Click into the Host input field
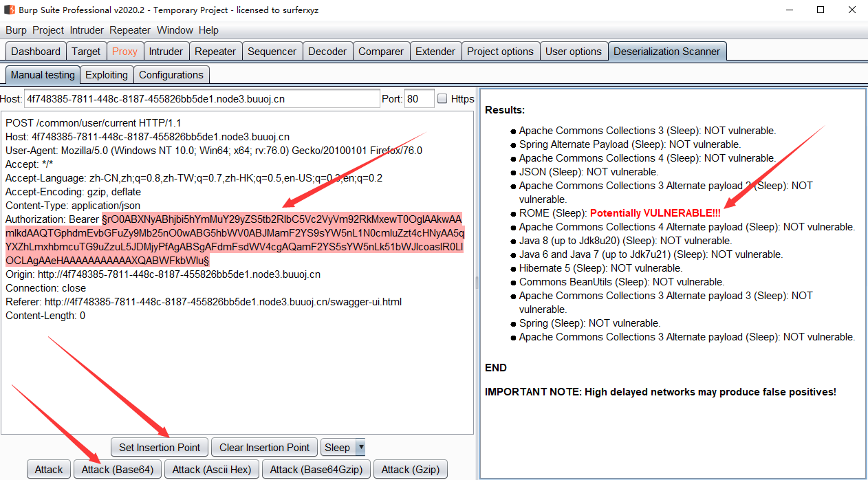 tap(202, 99)
